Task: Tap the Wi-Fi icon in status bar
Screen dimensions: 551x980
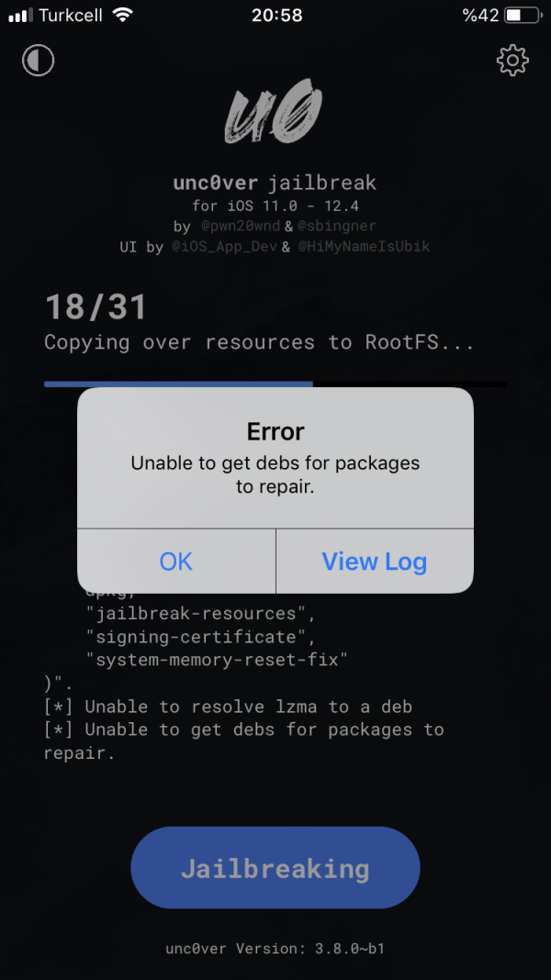Action: (123, 16)
